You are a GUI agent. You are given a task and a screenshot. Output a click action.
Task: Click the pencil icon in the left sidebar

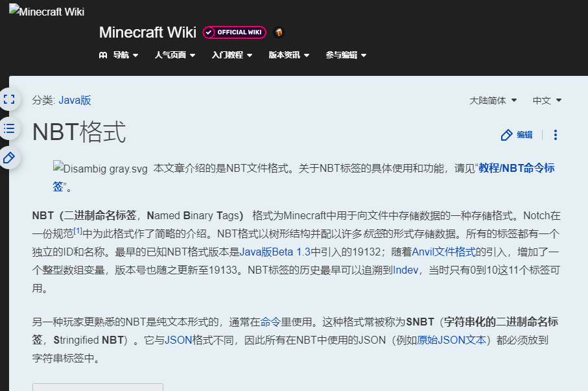(9, 157)
